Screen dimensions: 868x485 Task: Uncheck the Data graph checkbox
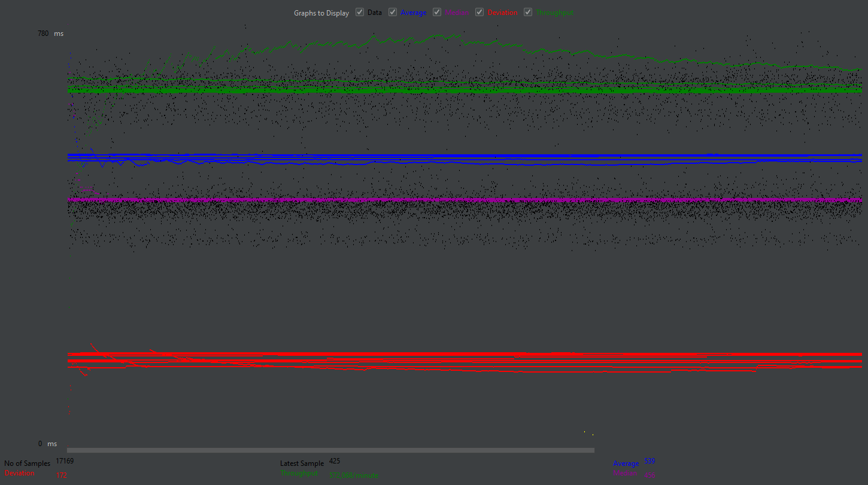[x=360, y=13]
